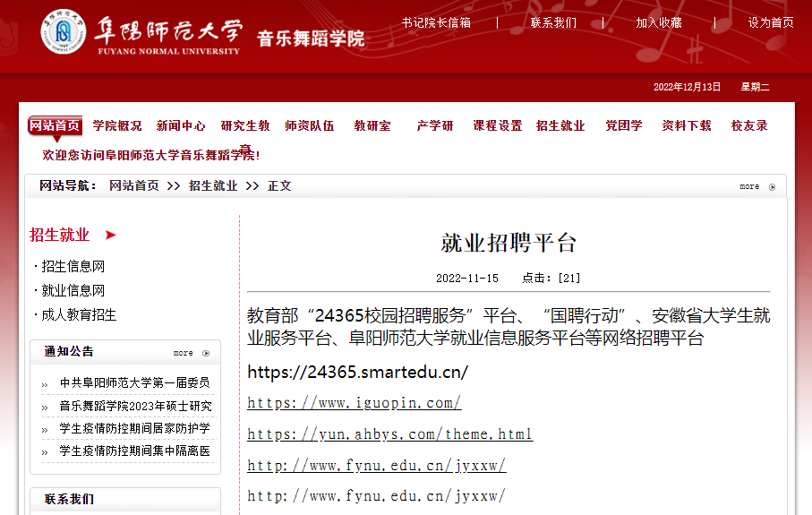
Task: Select 师资队伍 in the navigation bar
Action: click(x=309, y=126)
